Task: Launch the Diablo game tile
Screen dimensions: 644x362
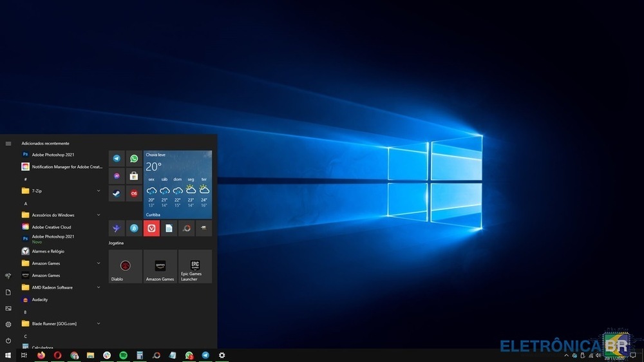Action: click(x=125, y=266)
